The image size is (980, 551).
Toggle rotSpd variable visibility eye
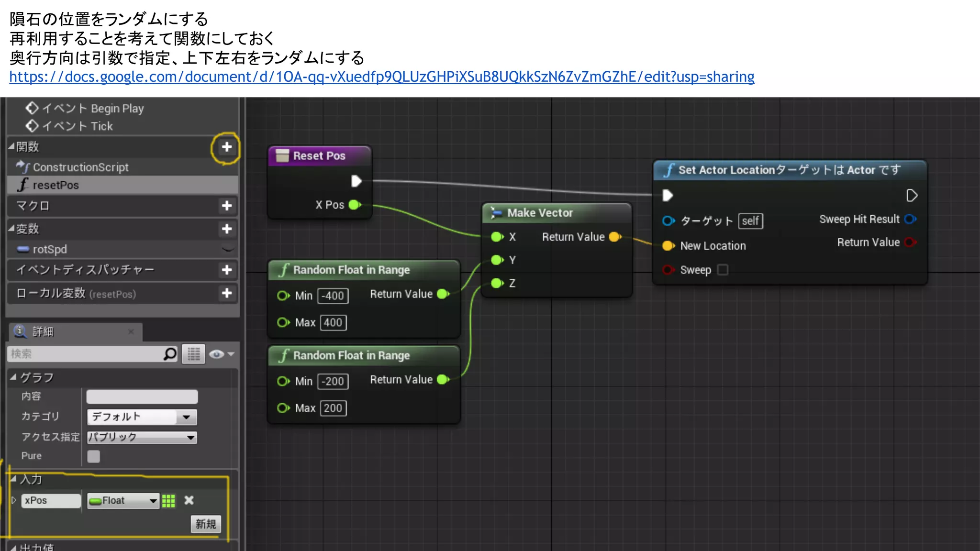click(228, 249)
